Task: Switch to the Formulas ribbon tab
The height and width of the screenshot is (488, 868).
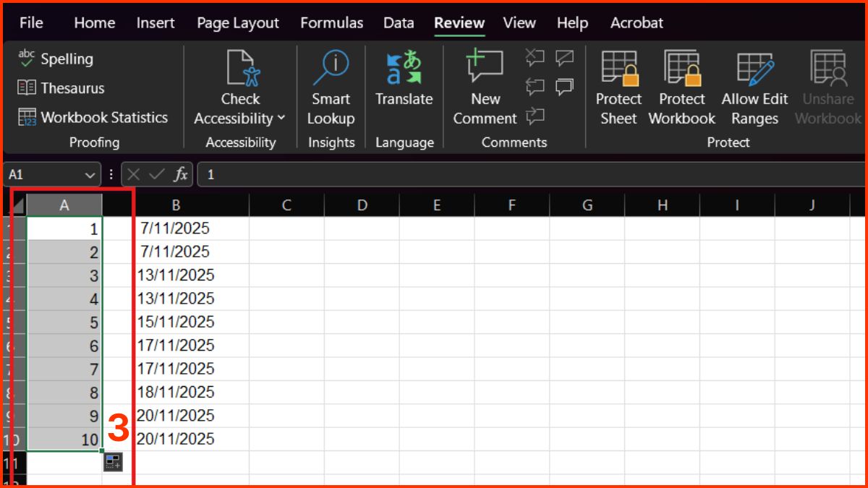Action: tap(331, 22)
